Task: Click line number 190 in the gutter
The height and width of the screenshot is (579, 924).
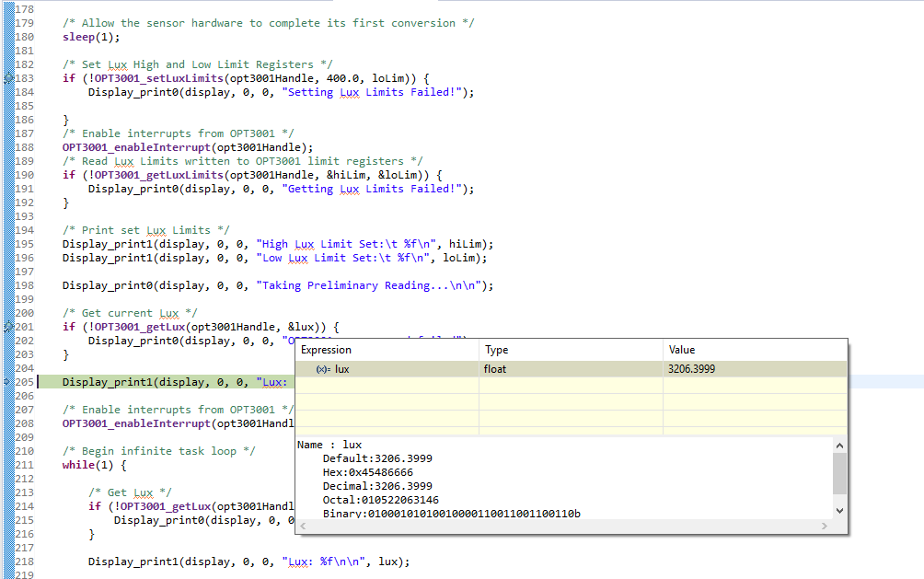Action: pos(24,175)
